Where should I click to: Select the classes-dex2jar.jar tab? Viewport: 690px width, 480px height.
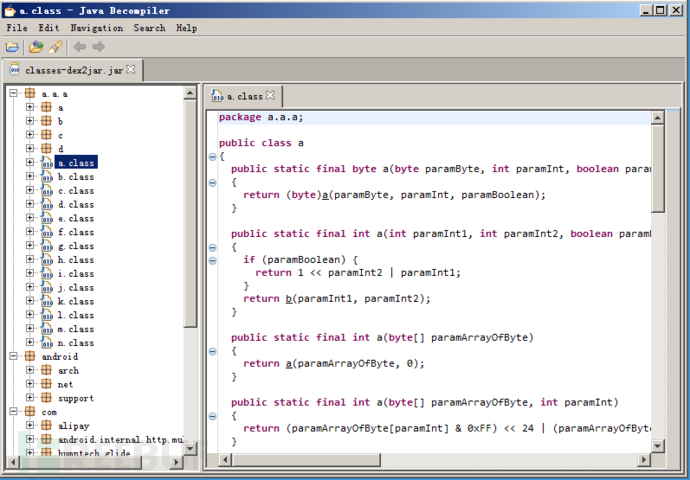(73, 70)
